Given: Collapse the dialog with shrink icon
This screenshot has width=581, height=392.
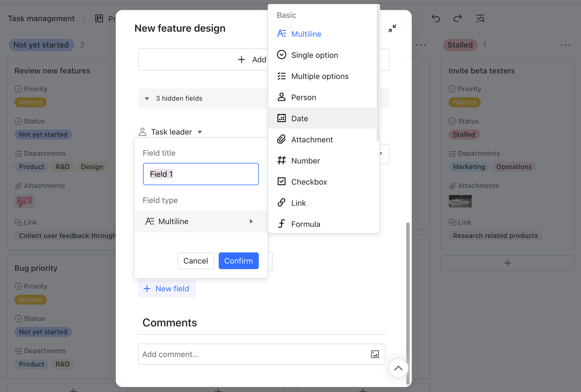Looking at the screenshot, I should pos(392,29).
